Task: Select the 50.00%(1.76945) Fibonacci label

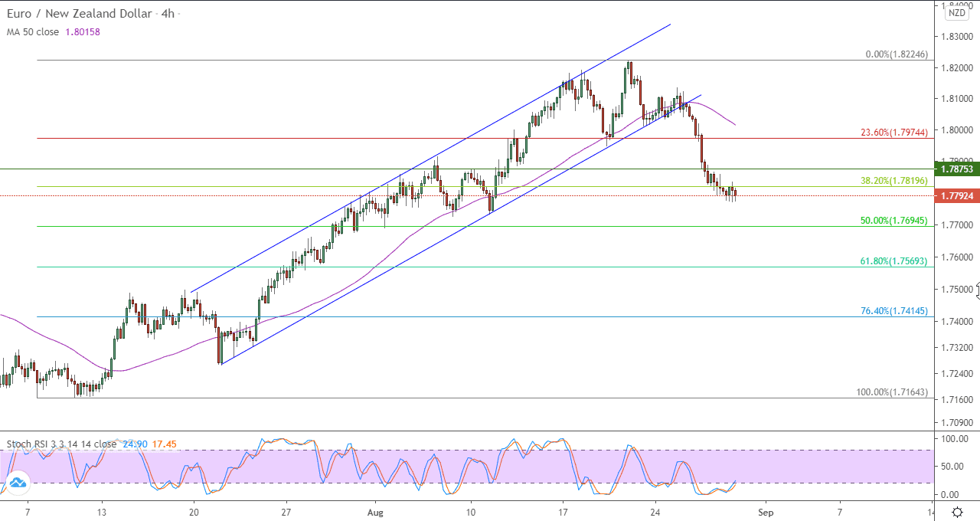Action: [x=893, y=221]
